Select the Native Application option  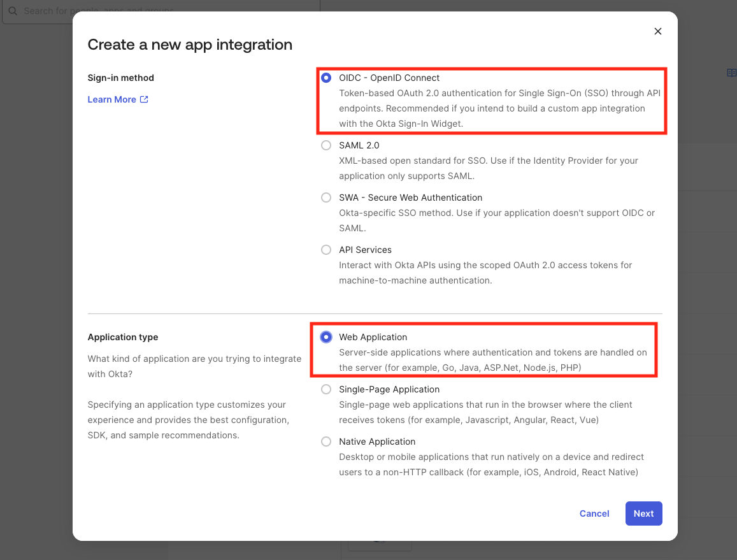coord(326,442)
